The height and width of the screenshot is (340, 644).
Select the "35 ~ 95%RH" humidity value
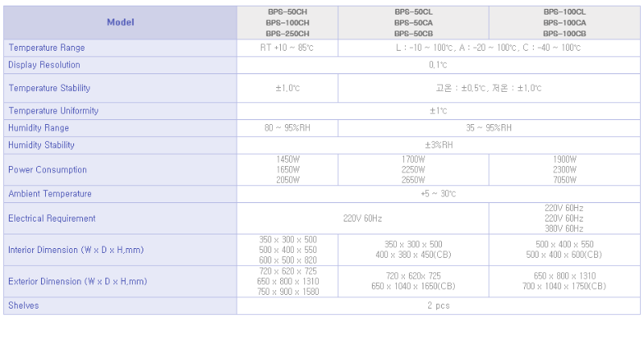(x=489, y=128)
